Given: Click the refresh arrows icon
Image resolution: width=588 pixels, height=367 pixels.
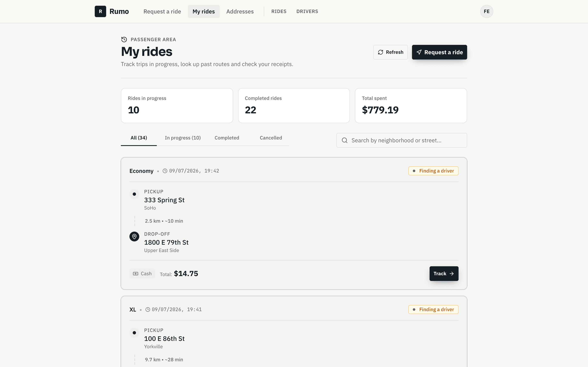Looking at the screenshot, I should 381,52.
